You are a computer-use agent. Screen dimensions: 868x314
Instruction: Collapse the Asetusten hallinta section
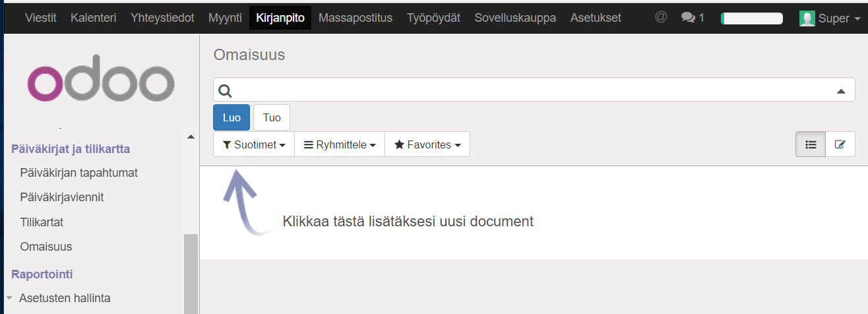[x=9, y=298]
